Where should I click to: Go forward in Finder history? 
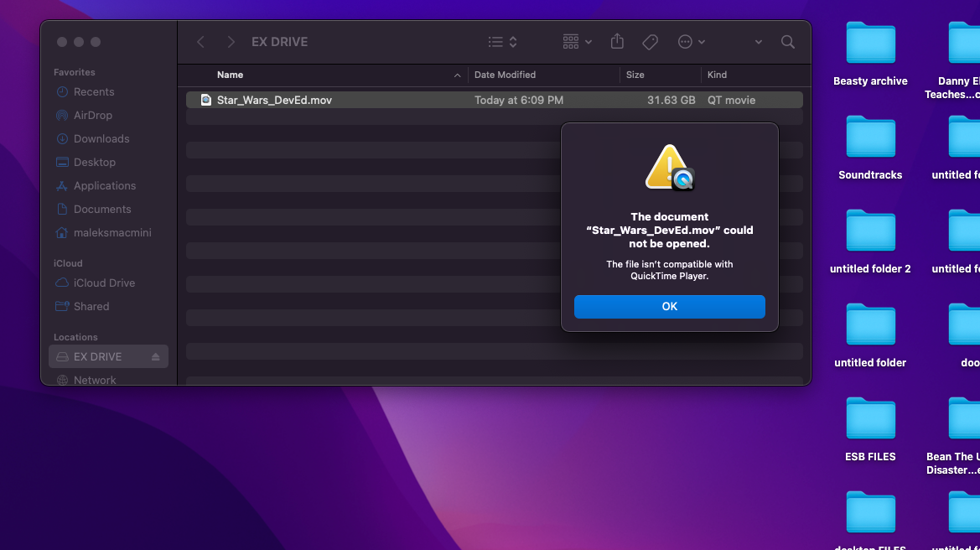click(231, 42)
